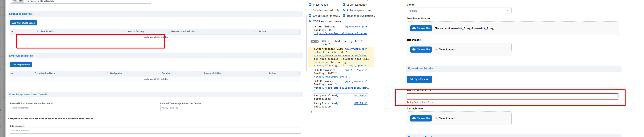Open the jquery.min.js:4 source link

(x=356, y=49)
